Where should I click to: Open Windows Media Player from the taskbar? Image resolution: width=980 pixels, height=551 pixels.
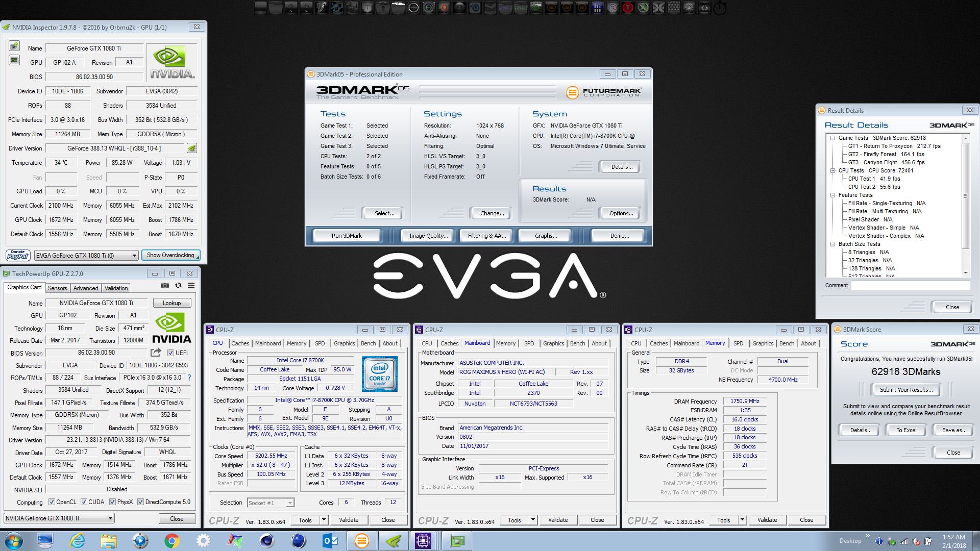[x=140, y=541]
